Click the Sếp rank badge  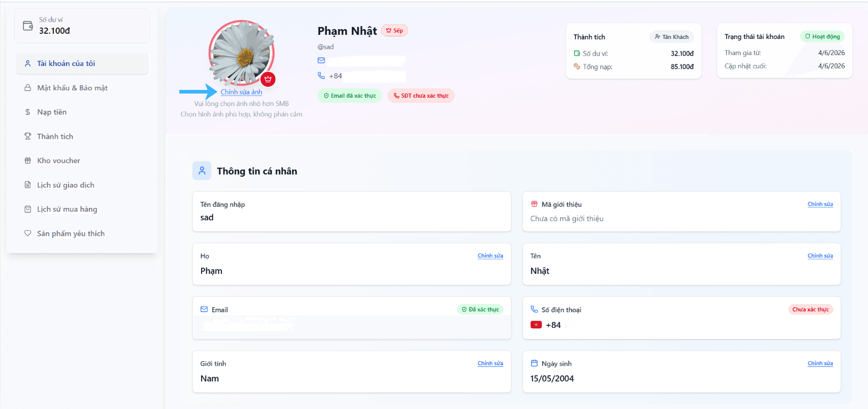[394, 31]
